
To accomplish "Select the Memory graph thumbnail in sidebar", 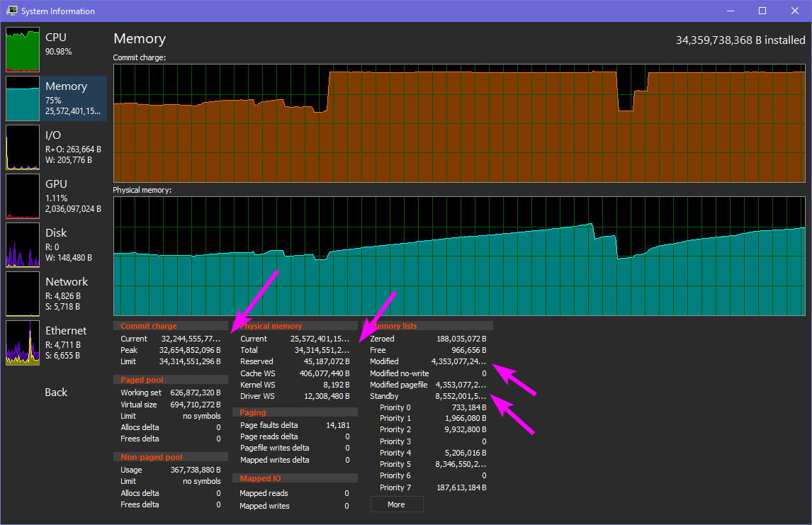I will click(22, 98).
